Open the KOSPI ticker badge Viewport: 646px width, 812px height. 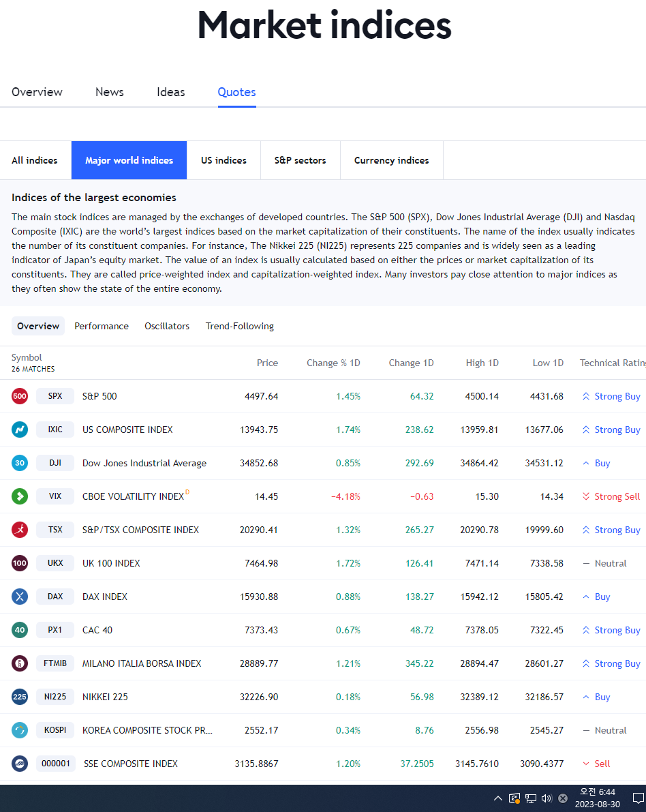coord(55,730)
